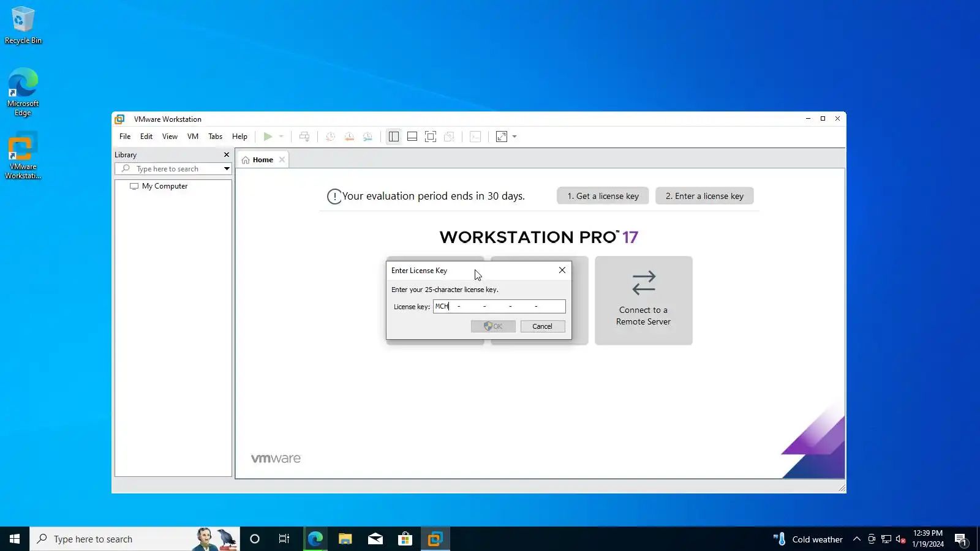
Task: Switch to the Home tab
Action: click(263, 160)
